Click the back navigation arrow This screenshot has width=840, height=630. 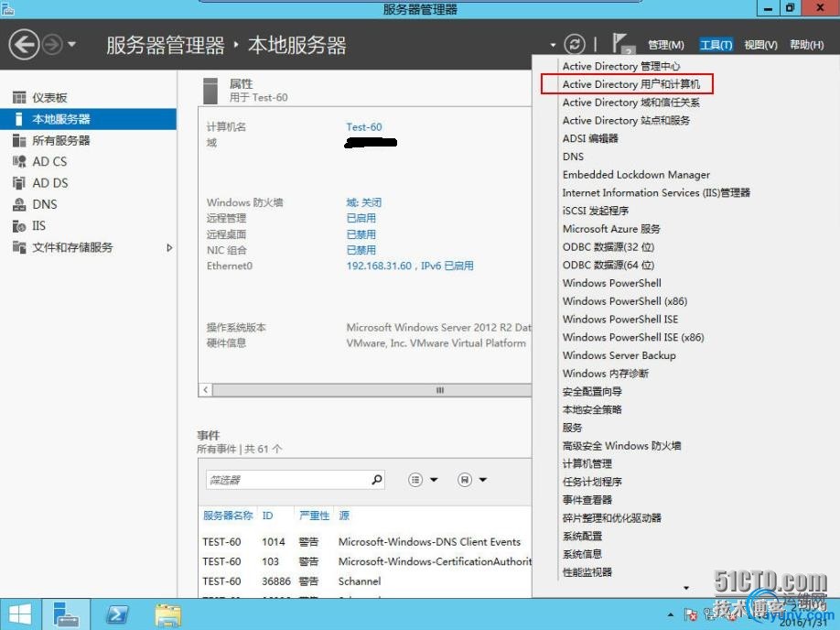24,45
